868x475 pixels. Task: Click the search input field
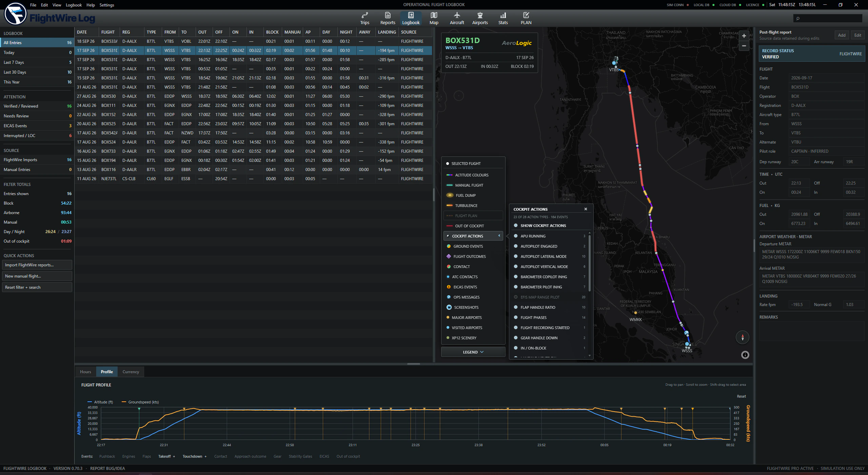click(x=828, y=18)
